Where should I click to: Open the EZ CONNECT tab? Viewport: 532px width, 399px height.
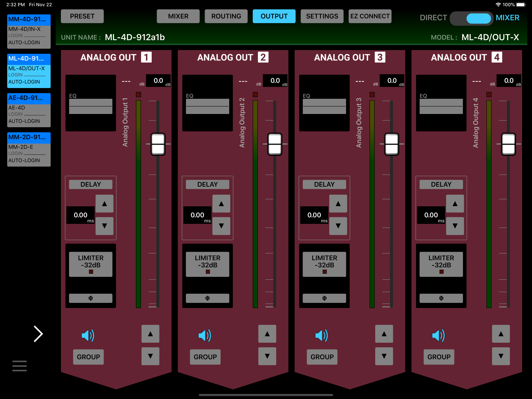pos(370,16)
